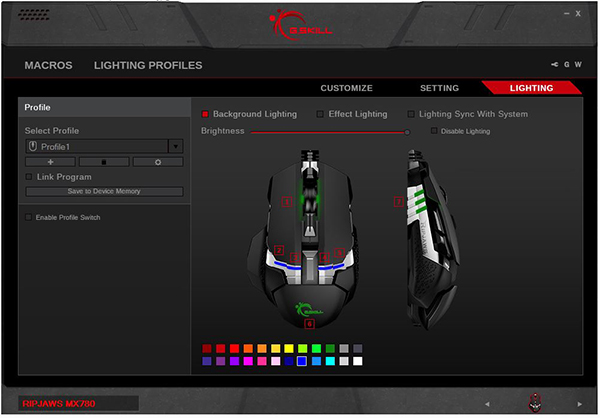Pick the dark green color swatch
Viewport: 600px width, 418px height.
[330, 348]
